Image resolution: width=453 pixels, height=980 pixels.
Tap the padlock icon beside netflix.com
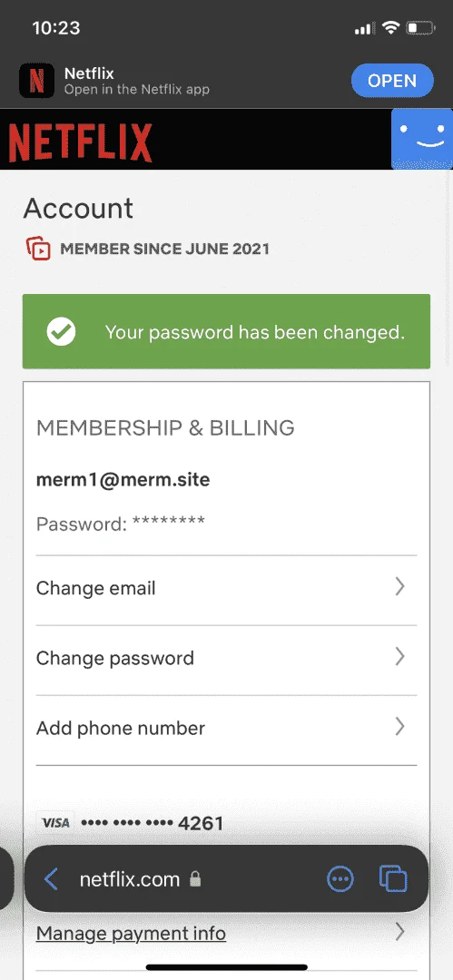point(195,879)
